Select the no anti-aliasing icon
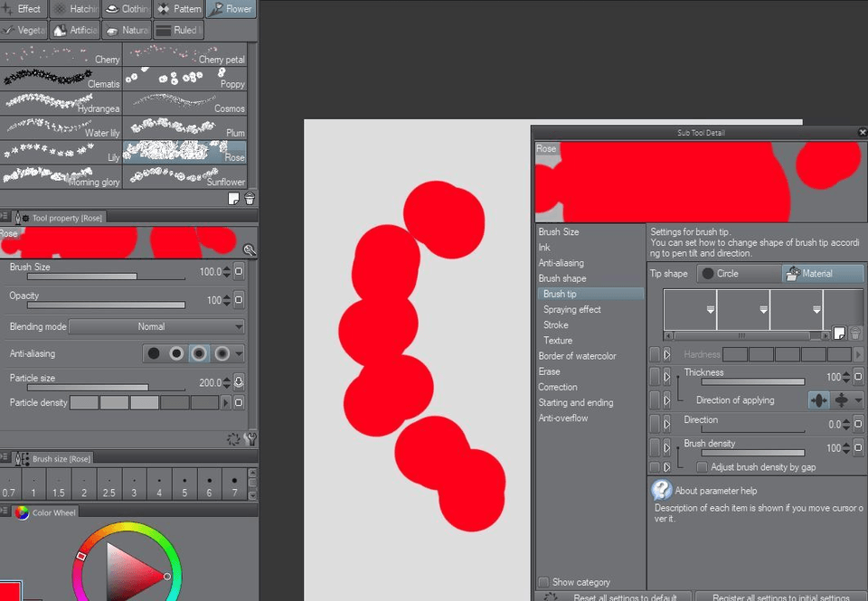Viewport: 868px width, 601px height. point(154,353)
